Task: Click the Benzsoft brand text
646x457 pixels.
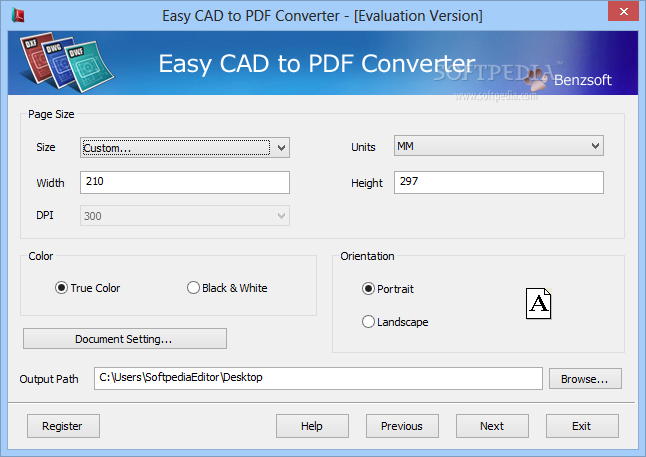Action: [x=583, y=80]
